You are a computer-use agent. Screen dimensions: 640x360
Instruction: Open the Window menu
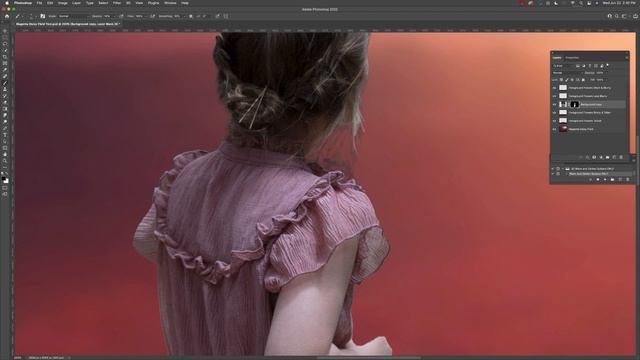coord(170,3)
